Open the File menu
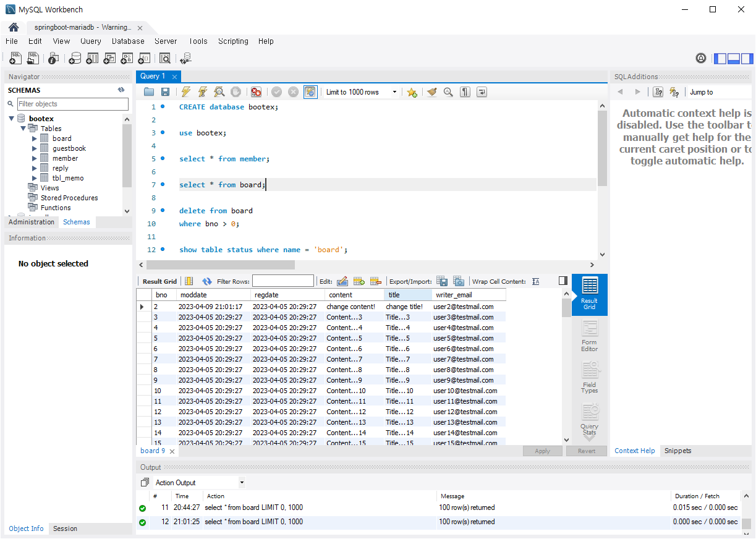This screenshot has width=756, height=539. click(x=11, y=41)
